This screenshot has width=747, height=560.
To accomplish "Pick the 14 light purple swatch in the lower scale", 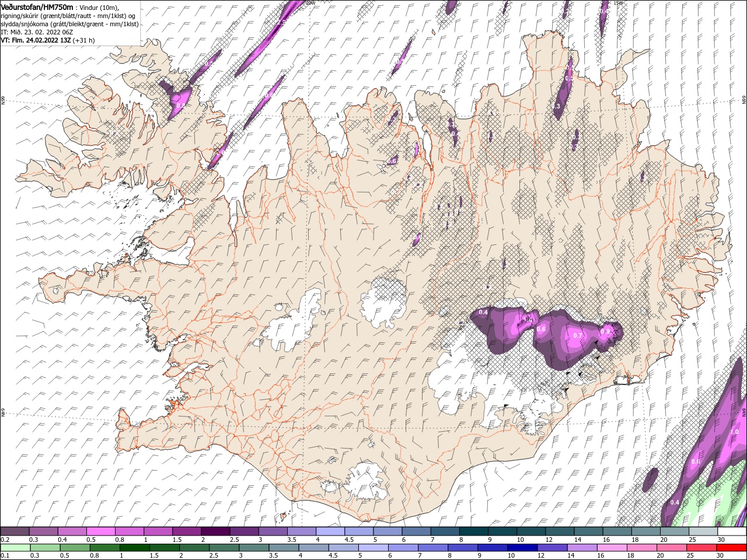I will coord(582,547).
